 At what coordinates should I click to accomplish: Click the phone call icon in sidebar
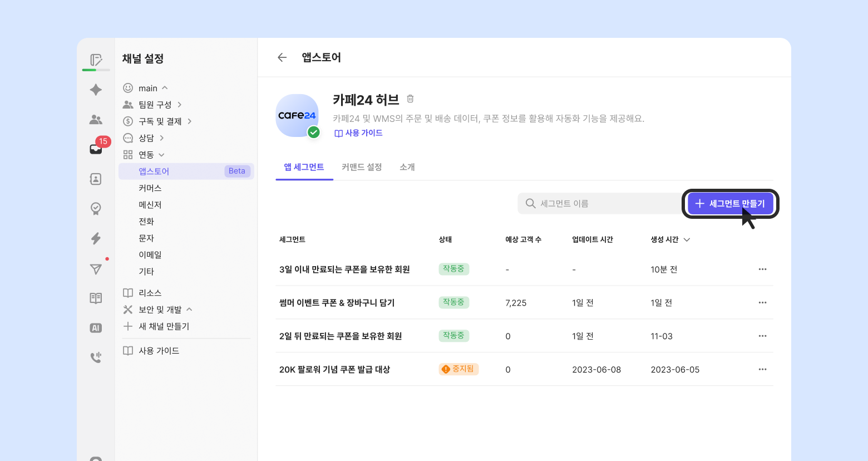[x=96, y=357]
